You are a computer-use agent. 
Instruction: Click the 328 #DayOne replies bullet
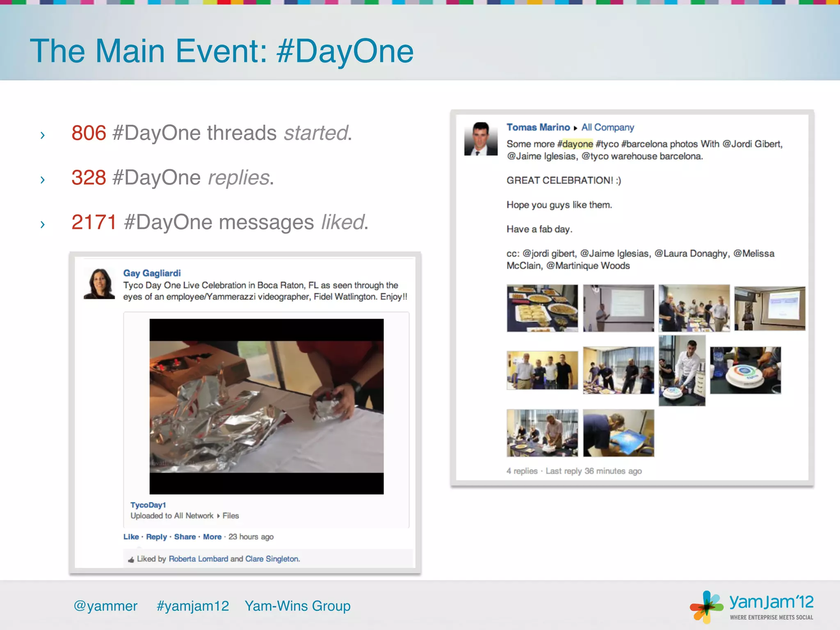click(173, 178)
